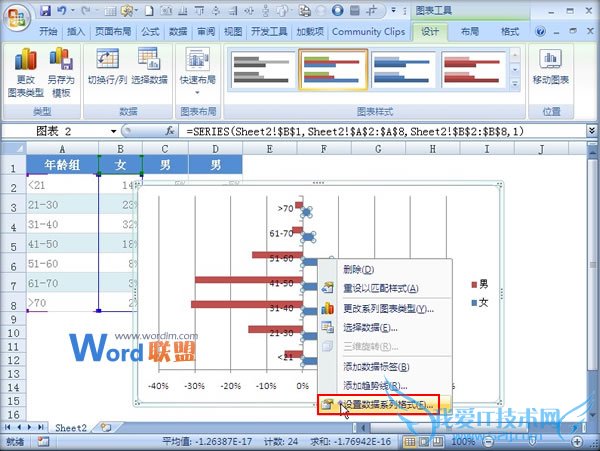Choose 更改系列图表类型(Y) in context menu
This screenshot has height=451, width=600.
point(385,309)
